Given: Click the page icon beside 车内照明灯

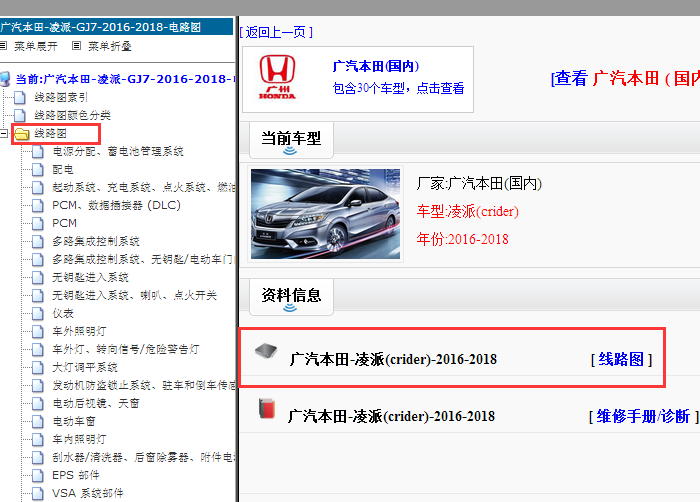Looking at the screenshot, I should point(38,439).
